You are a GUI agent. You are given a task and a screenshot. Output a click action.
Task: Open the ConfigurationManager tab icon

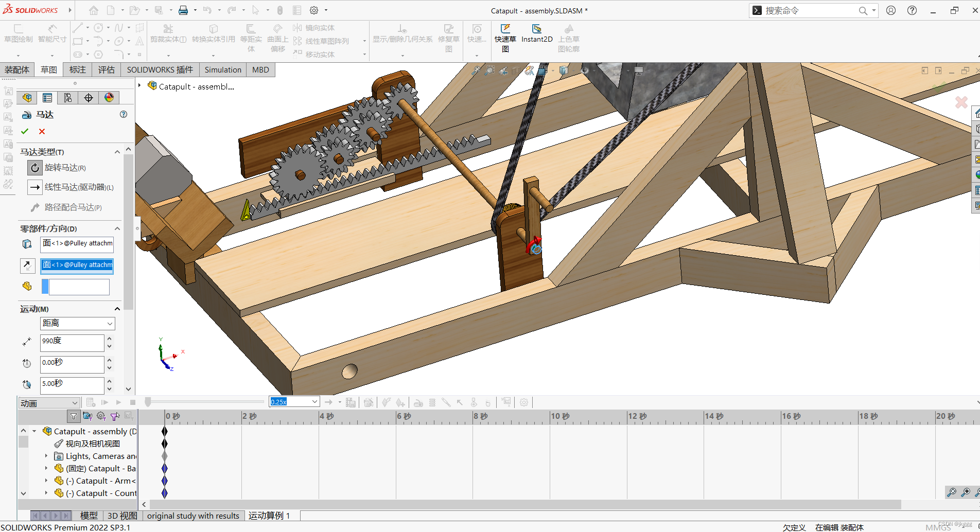68,98
